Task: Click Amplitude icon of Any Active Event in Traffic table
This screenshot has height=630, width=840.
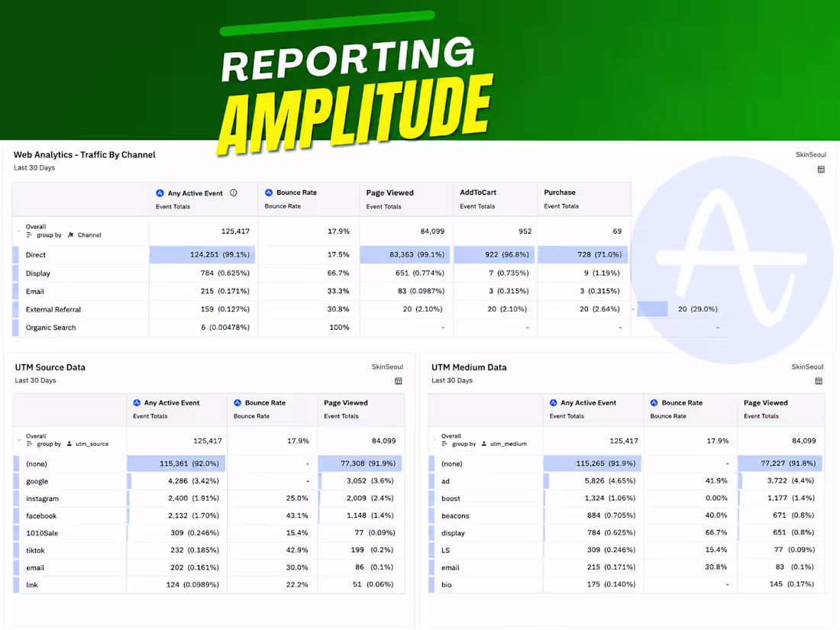Action: point(160,193)
